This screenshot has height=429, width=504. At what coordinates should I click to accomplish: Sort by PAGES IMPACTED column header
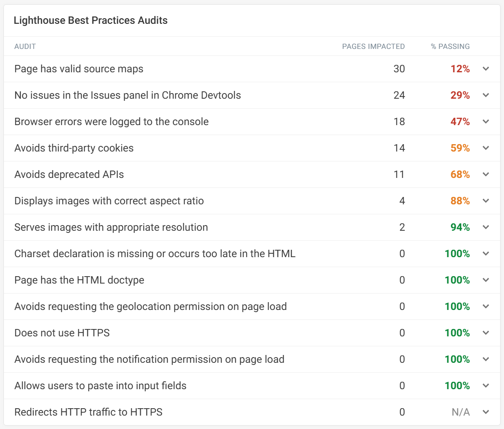[373, 46]
